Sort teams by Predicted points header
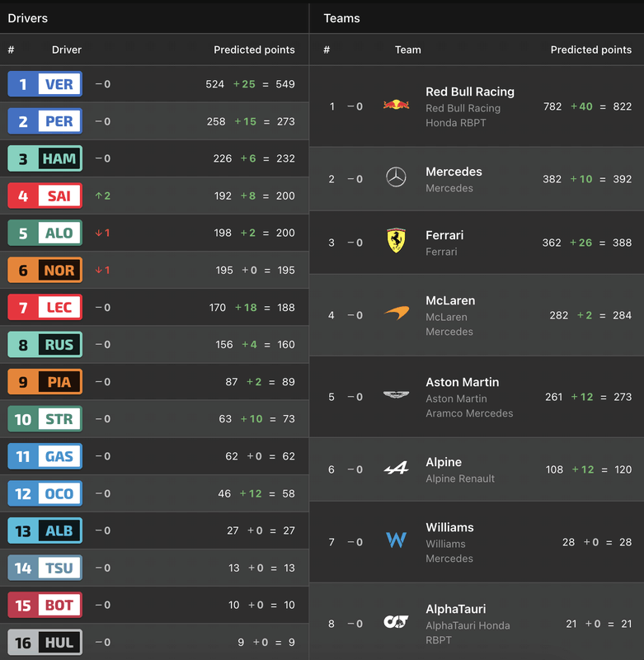644x660 pixels. coord(590,49)
